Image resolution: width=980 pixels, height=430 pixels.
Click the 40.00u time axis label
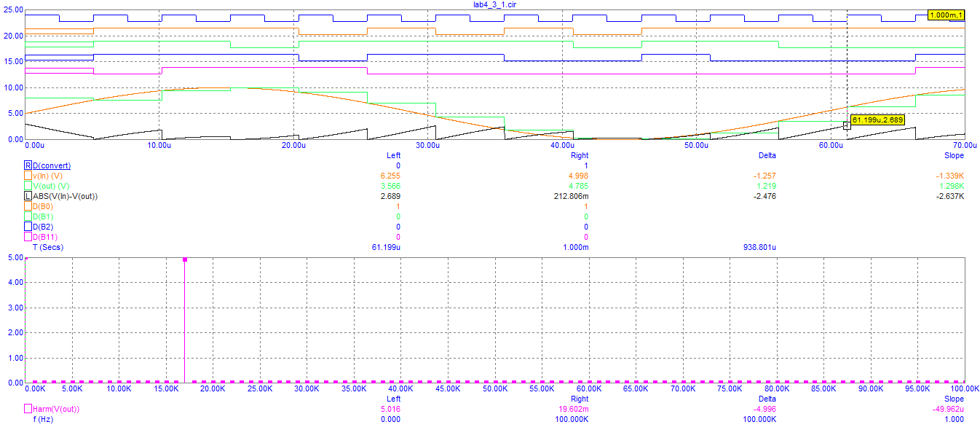tap(561, 145)
